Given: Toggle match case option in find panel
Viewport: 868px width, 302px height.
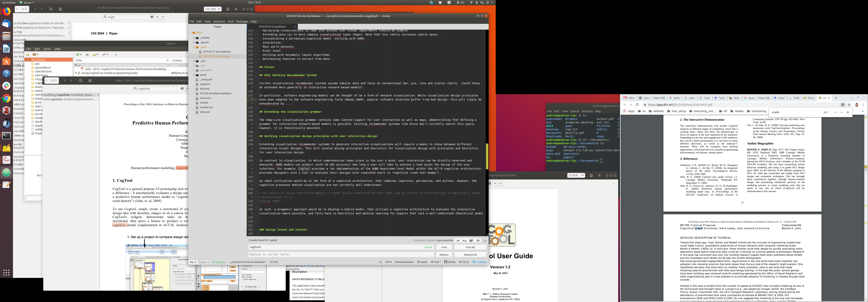Looking at the screenshot, I should 464,241.
